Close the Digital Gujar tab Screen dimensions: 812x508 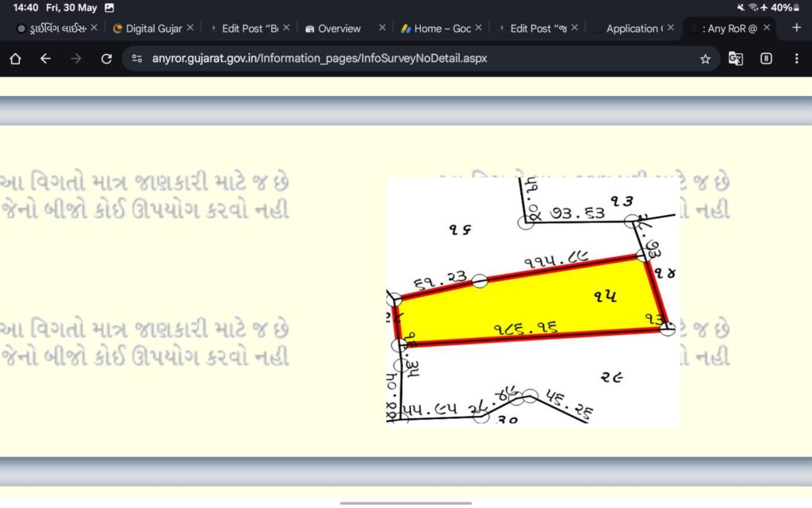190,28
